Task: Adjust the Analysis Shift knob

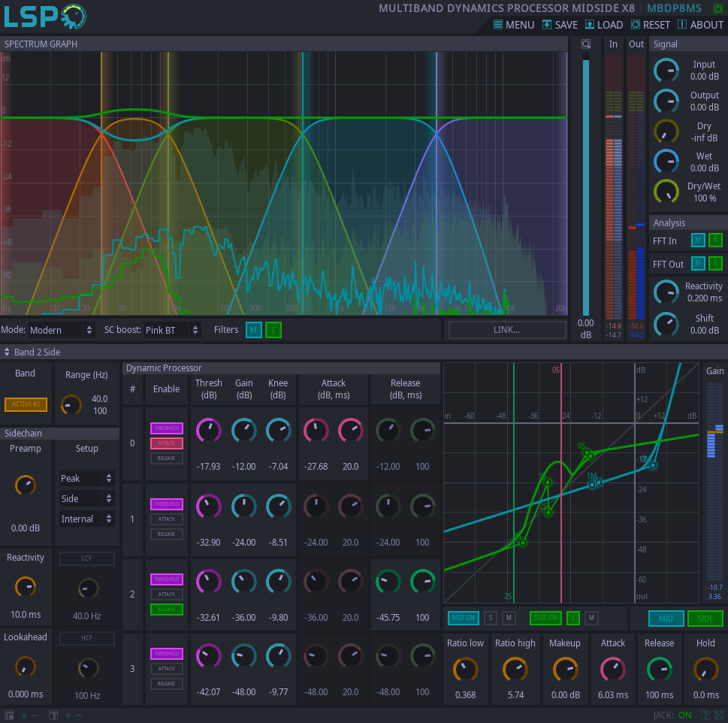Action: pos(666,324)
